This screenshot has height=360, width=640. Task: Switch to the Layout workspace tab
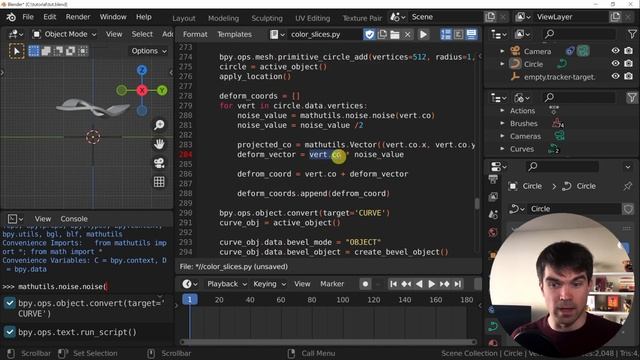(x=184, y=18)
